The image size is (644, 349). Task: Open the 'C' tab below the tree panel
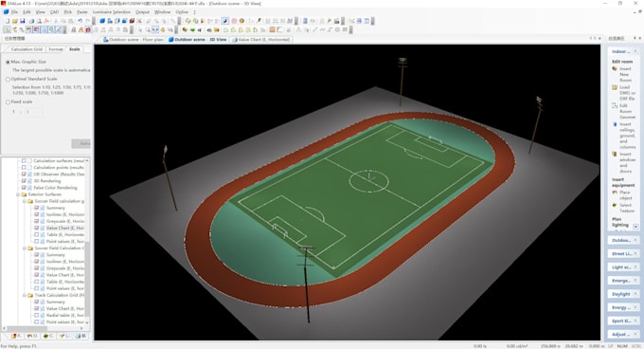(x=48, y=336)
